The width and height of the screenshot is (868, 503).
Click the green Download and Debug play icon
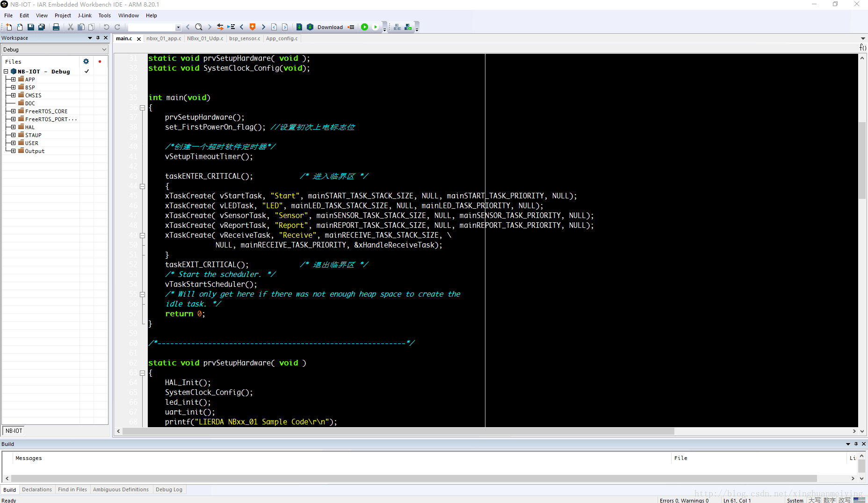tap(365, 27)
